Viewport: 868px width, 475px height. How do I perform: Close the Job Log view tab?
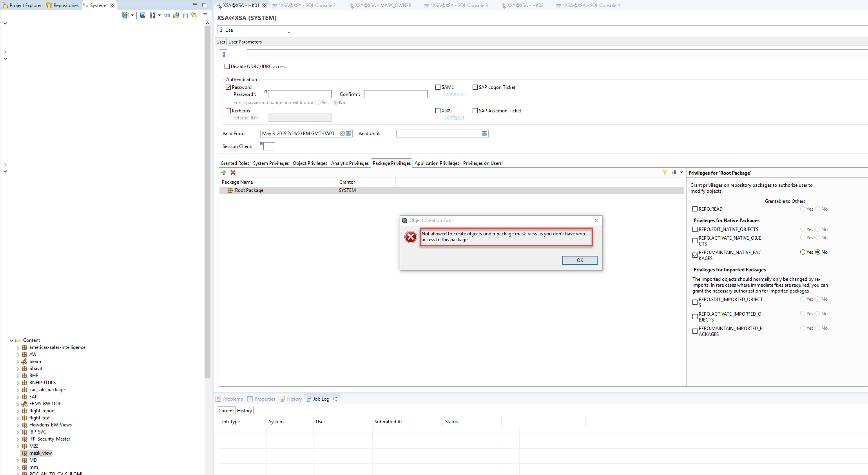click(x=335, y=399)
